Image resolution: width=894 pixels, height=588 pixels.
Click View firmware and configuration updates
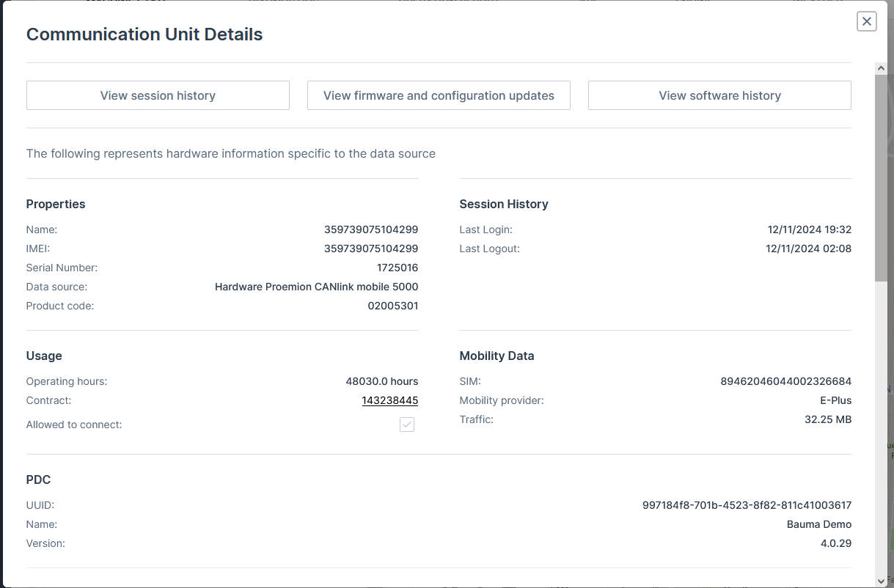439,95
